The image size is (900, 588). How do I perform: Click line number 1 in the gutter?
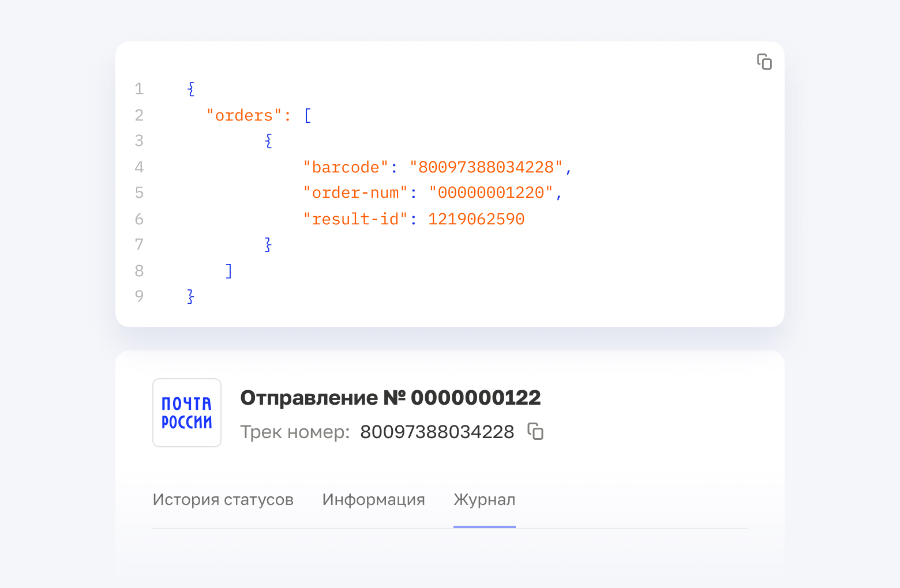139,89
